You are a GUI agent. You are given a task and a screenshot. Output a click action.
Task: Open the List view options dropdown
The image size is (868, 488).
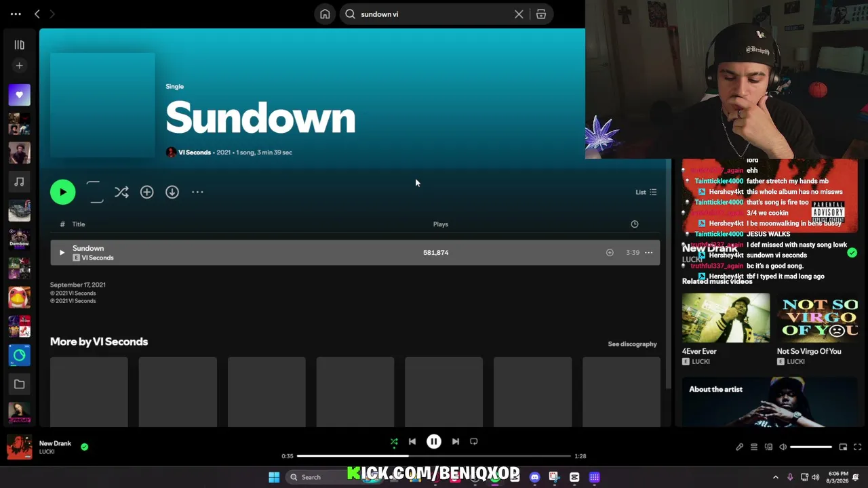point(646,192)
